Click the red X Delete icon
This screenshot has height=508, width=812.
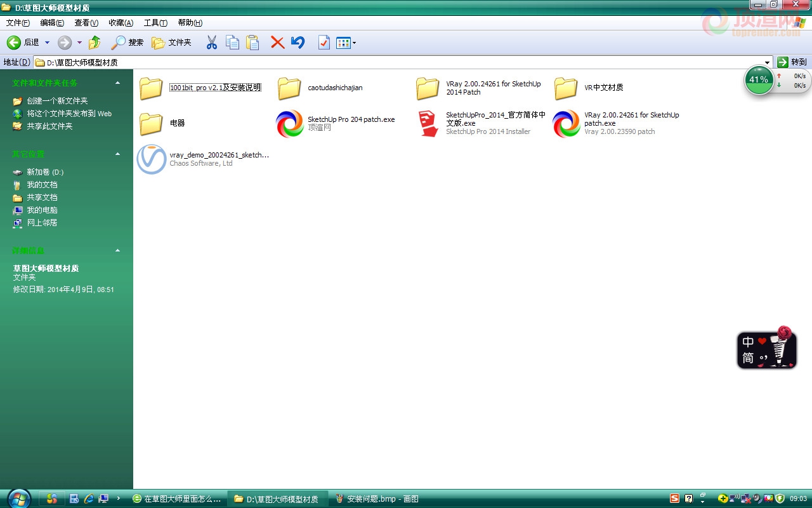coord(277,43)
